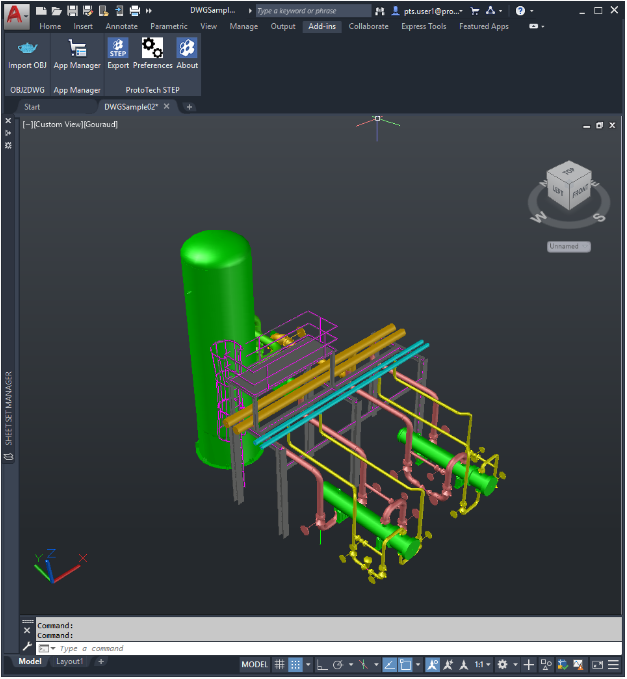Expand the quick access toolbar overflow arrows
The height and width of the screenshot is (679, 627).
click(x=149, y=11)
